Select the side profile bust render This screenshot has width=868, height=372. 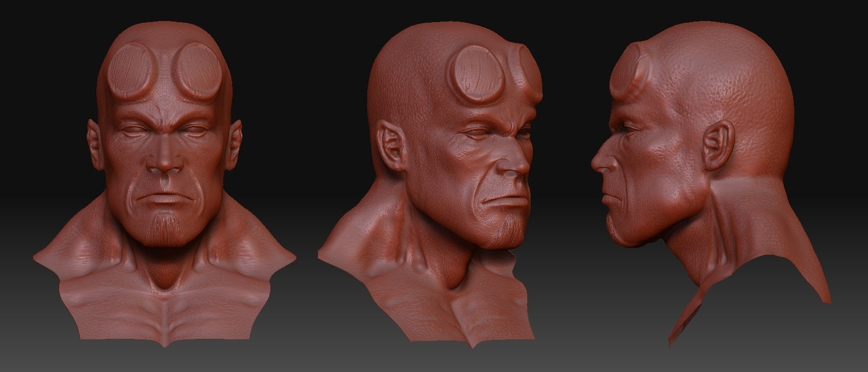(x=711, y=184)
